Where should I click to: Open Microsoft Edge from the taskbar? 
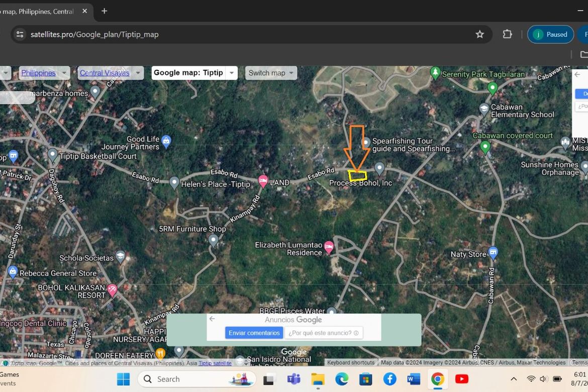tap(342, 379)
